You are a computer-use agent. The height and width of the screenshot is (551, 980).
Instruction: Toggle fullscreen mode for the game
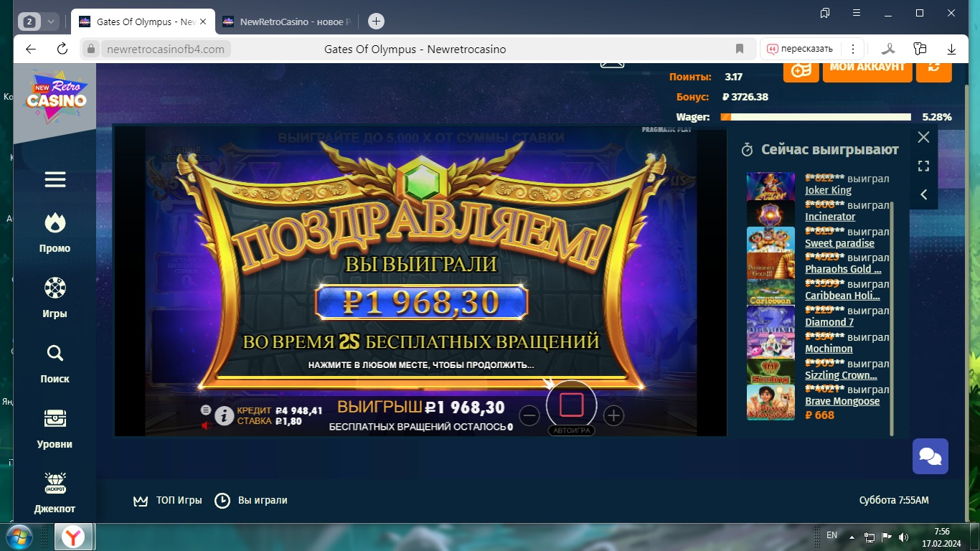[923, 166]
